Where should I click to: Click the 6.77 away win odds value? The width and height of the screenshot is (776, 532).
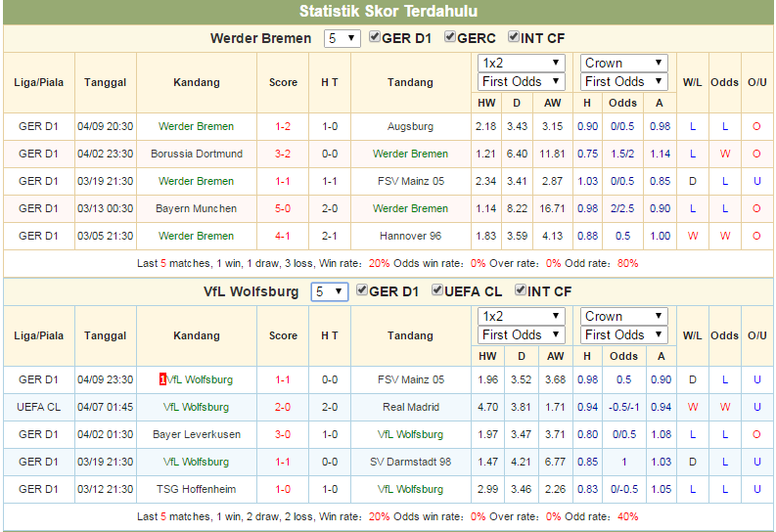click(x=555, y=462)
